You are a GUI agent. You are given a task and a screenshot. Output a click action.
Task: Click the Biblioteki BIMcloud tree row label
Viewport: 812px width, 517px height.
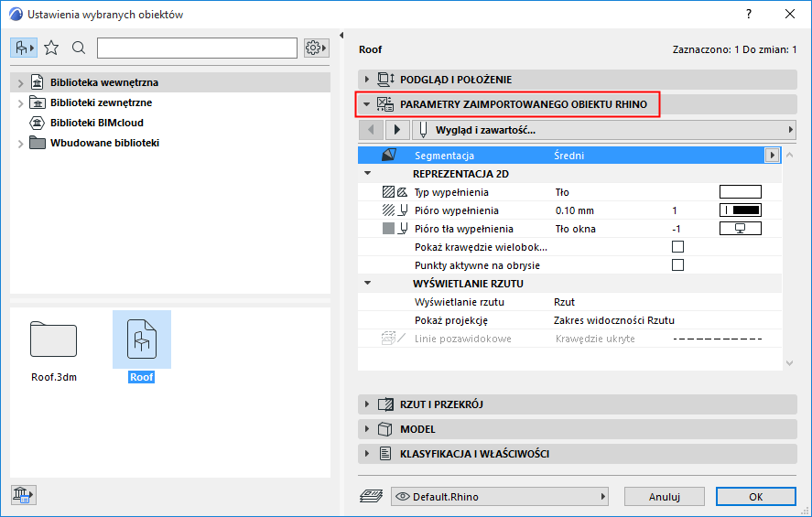97,123
